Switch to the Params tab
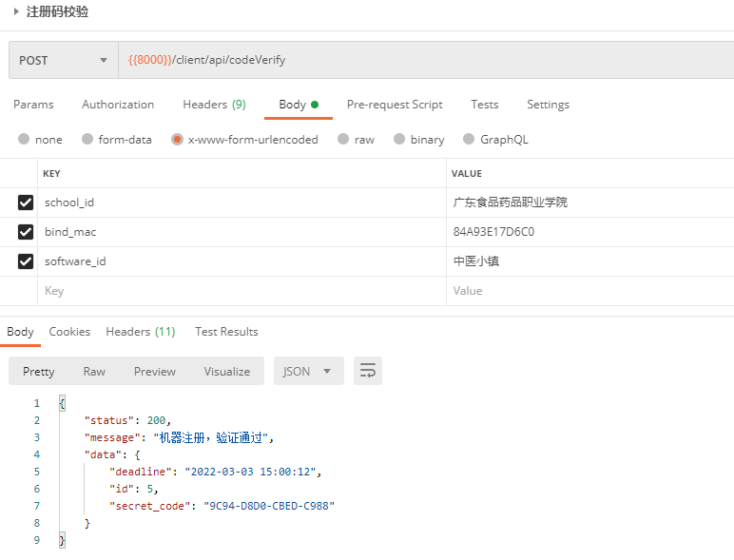Screen dimensions: 734x560 [x=33, y=105]
